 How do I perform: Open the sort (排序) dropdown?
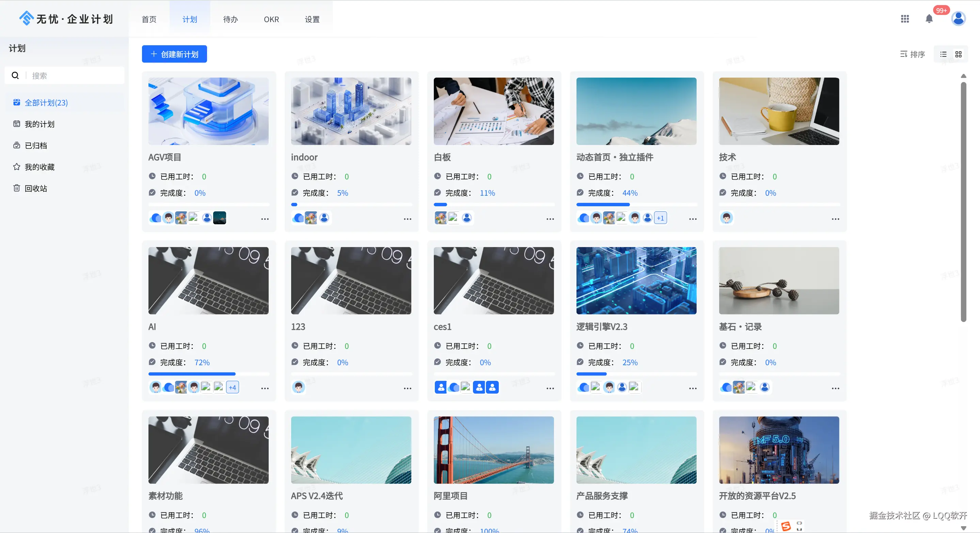pos(912,54)
